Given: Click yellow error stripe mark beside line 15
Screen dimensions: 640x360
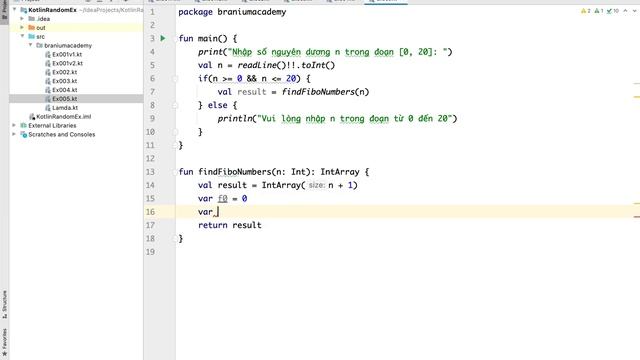Looking at the screenshot, I should pos(636,203).
